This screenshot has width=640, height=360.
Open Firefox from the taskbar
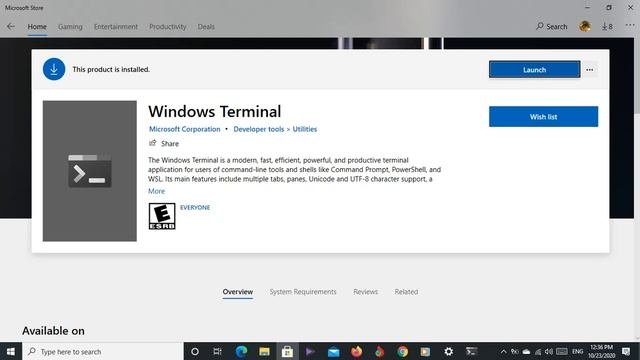(x=356, y=351)
